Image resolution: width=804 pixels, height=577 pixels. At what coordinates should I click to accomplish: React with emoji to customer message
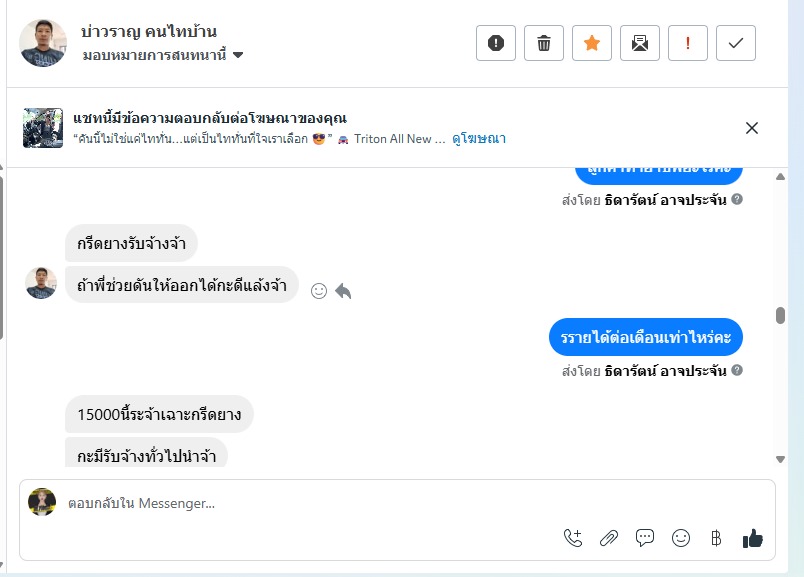[319, 291]
